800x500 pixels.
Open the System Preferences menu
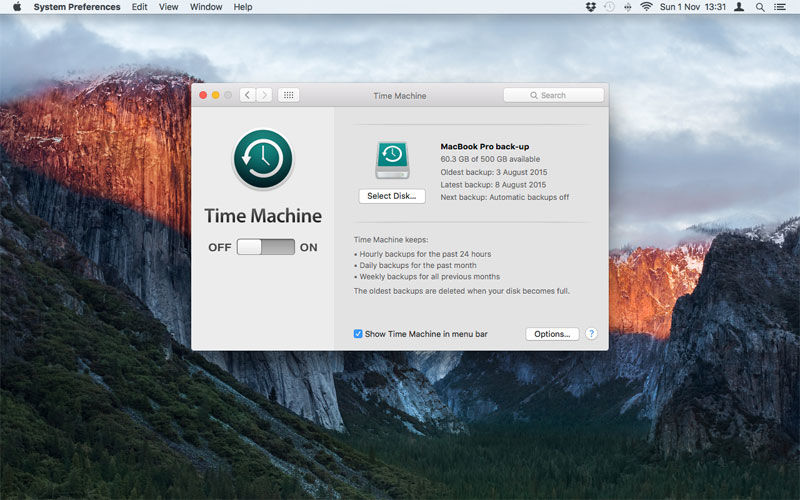[x=77, y=7]
